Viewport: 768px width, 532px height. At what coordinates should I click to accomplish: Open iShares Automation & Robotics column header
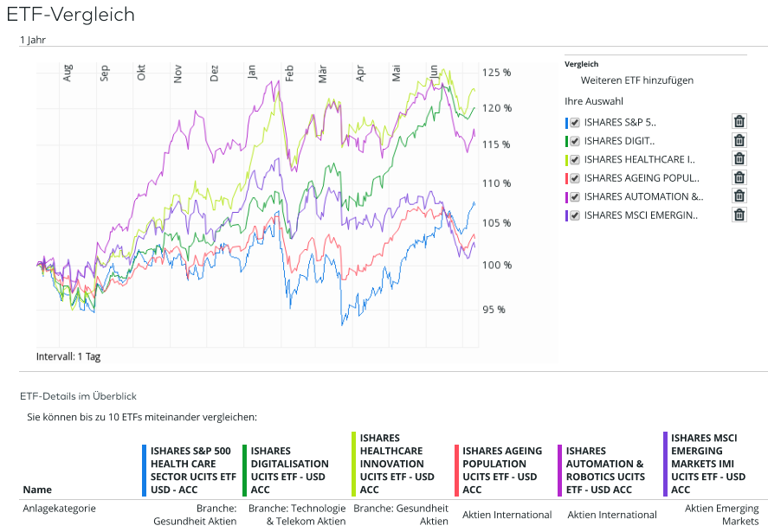pos(604,470)
